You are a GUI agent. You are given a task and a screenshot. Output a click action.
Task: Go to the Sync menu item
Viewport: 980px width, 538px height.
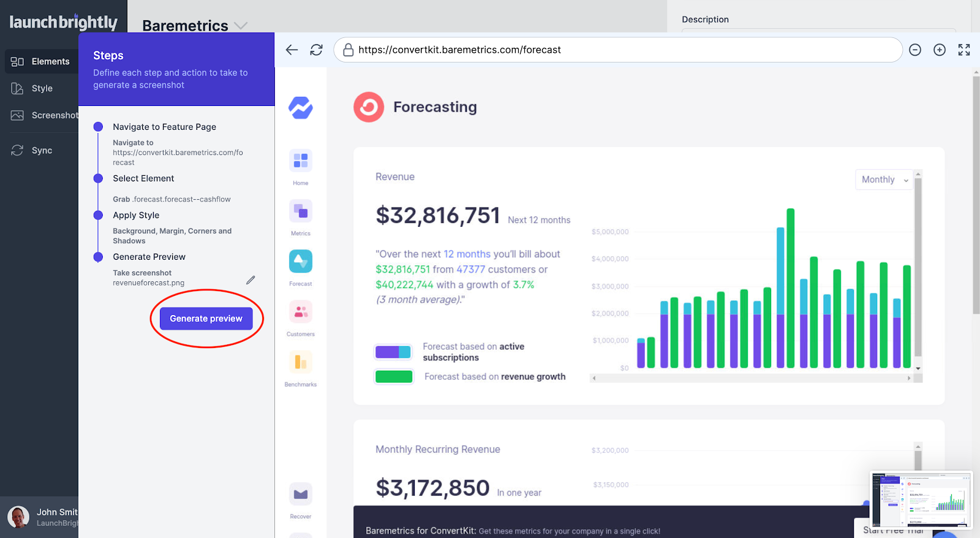pos(41,150)
